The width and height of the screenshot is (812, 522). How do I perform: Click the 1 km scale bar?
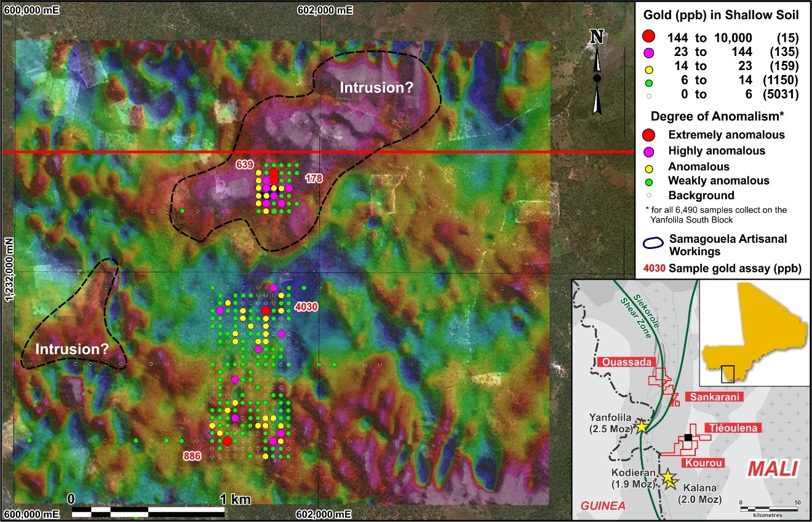148,511
